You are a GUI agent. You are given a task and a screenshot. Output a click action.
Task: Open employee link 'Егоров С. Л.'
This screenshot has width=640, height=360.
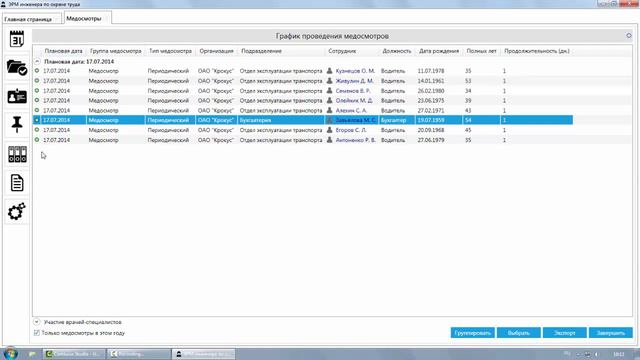351,130
